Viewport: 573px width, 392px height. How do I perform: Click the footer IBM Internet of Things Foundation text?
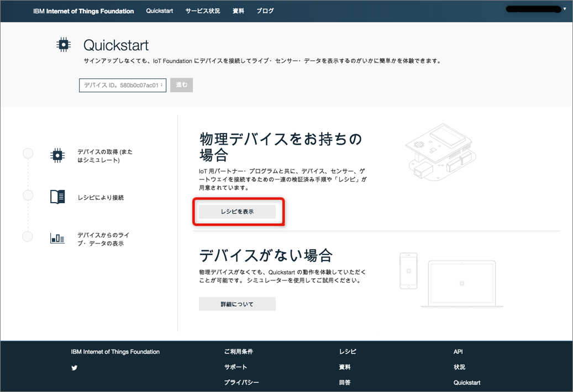click(115, 352)
